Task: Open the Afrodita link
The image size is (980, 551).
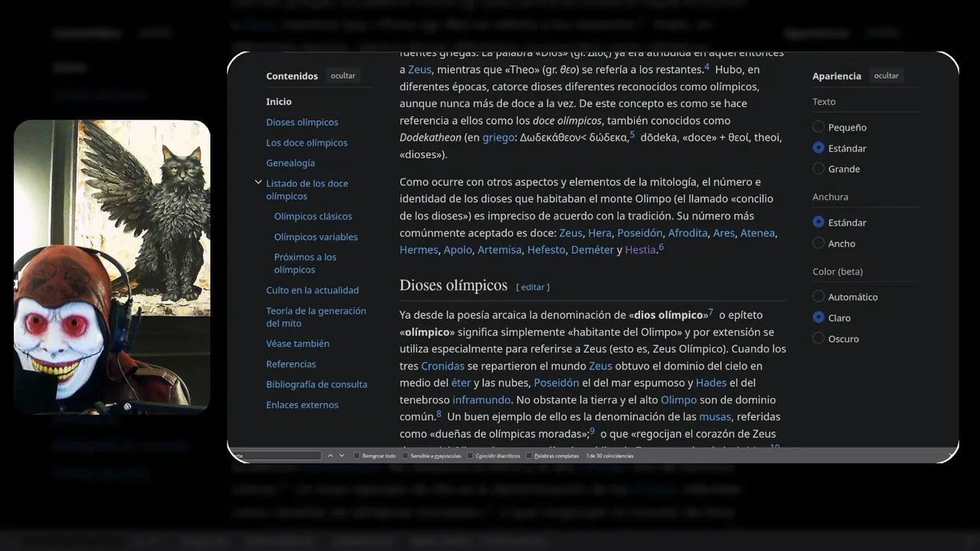Action: click(688, 233)
